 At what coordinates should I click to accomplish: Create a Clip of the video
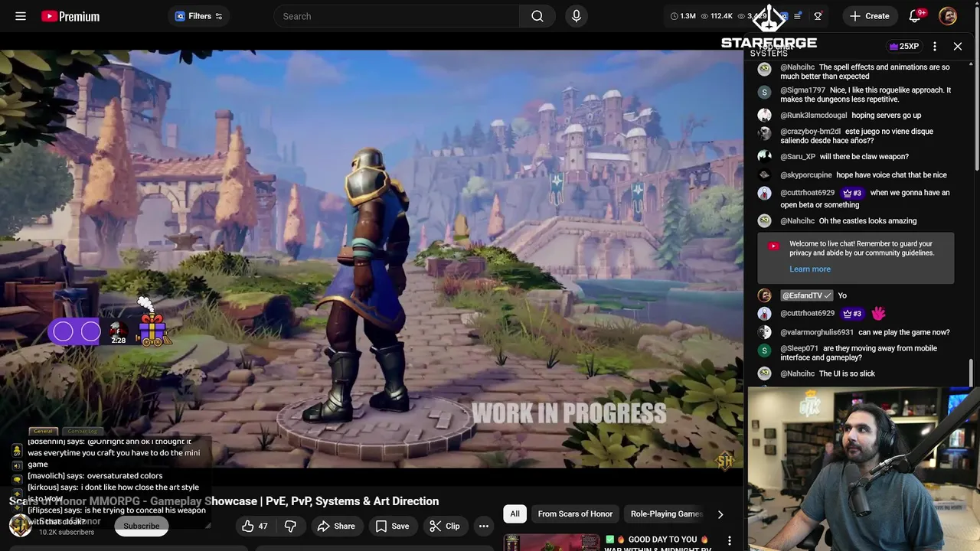pyautogui.click(x=445, y=526)
